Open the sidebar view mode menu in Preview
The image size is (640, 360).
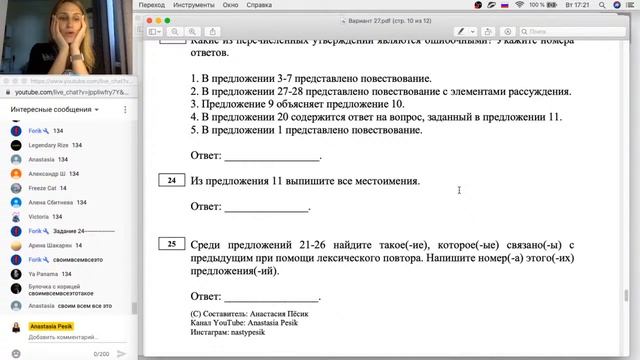155,32
